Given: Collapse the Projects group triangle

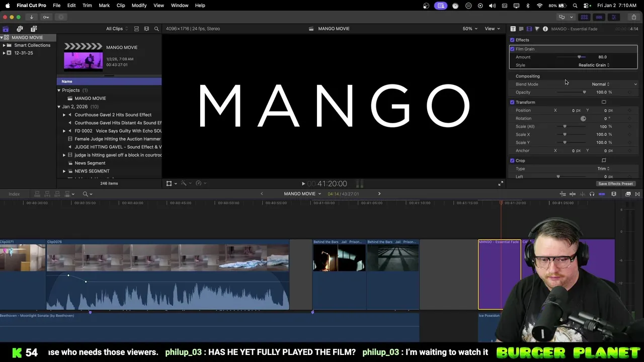Looking at the screenshot, I should click(59, 90).
